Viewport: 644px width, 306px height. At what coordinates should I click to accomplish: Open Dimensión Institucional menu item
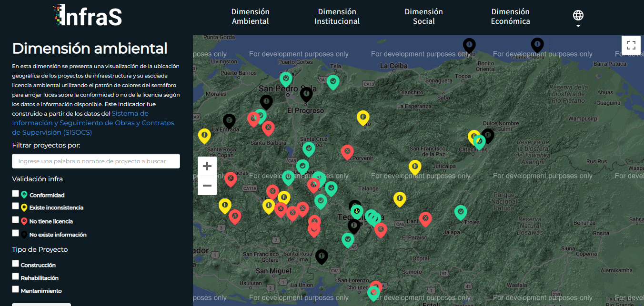[x=337, y=16]
